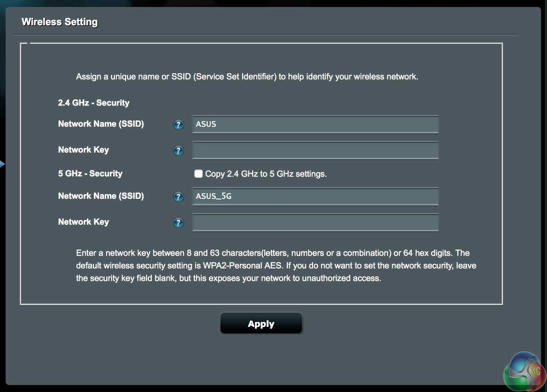This screenshot has width=547, height=392.
Task: Focus the 2.4 GHz SSID field containing ASUS
Action: click(315, 124)
